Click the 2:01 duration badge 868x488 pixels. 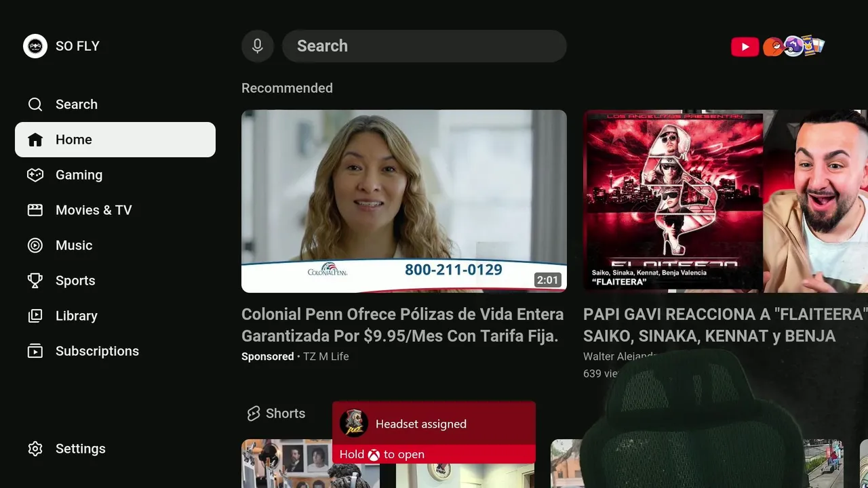[547, 280]
